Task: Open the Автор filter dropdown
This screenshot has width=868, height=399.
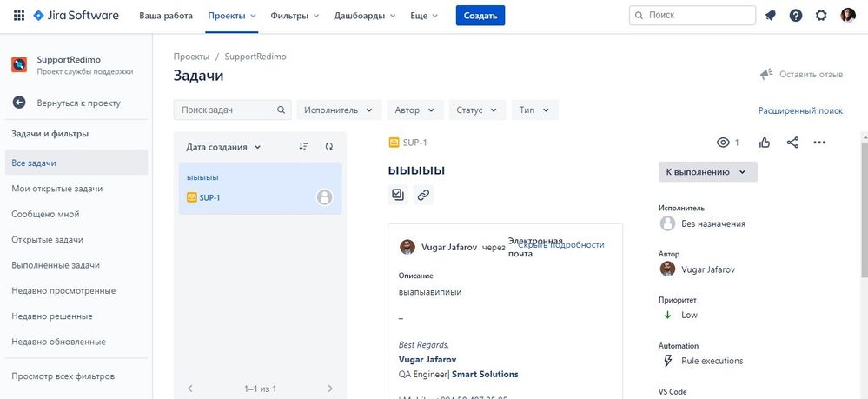Action: [x=415, y=110]
